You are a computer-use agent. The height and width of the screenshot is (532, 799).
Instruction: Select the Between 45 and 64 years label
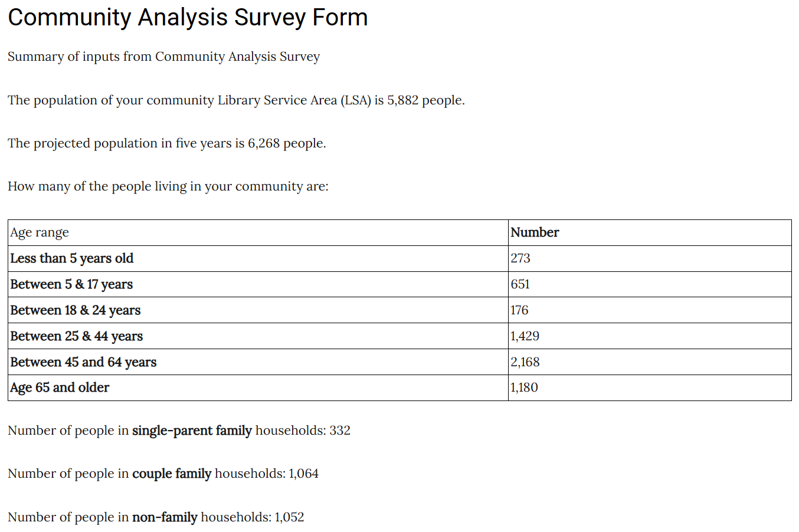[x=83, y=362]
